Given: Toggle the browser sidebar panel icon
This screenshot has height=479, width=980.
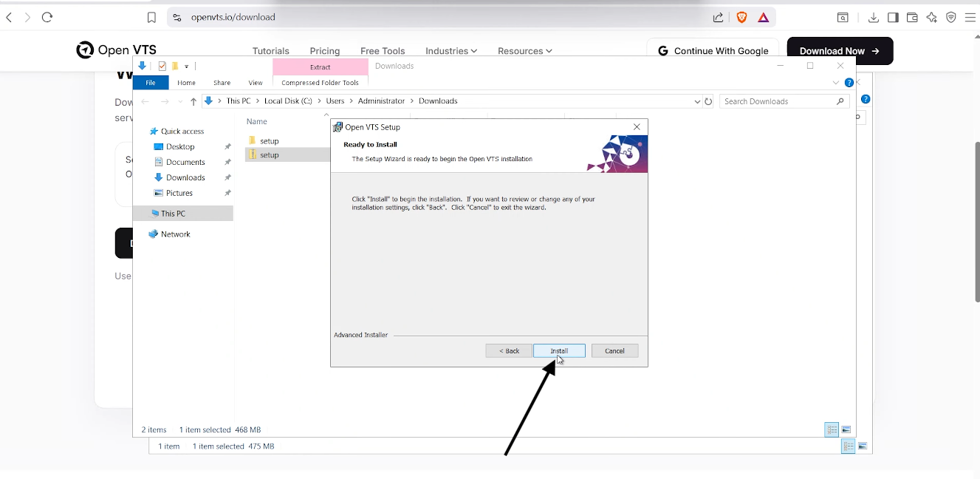Looking at the screenshot, I should pyautogui.click(x=893, y=17).
